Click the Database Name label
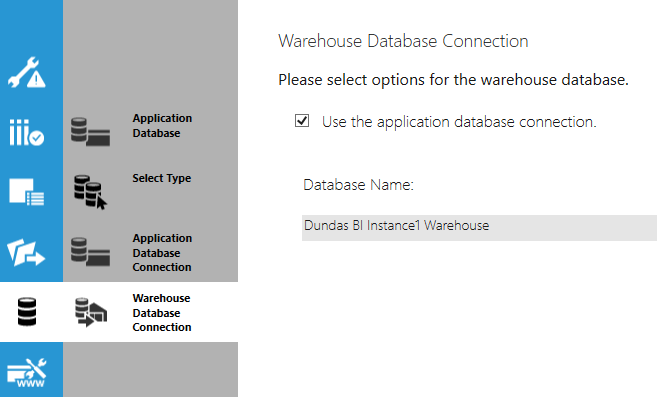The height and width of the screenshot is (397, 657). (358, 185)
